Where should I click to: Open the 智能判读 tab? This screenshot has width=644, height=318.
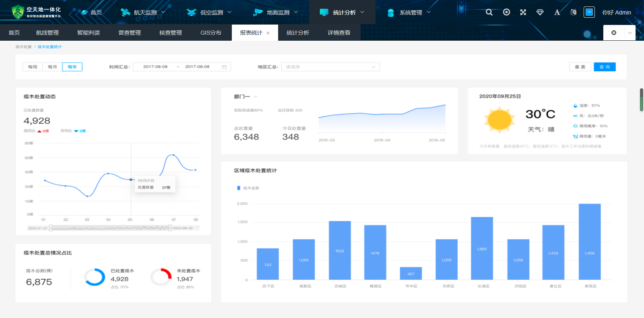(89, 33)
